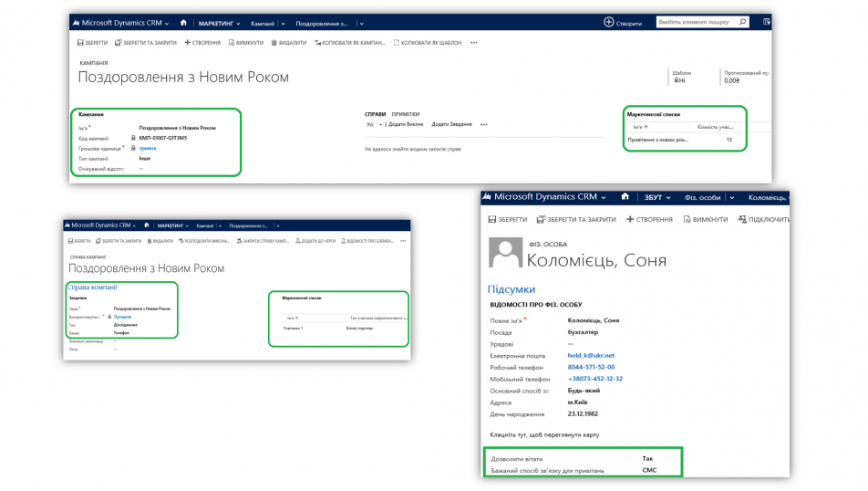Click КОПІЮВАТИ ЯК КАМПАНІЮ command

coord(350,43)
